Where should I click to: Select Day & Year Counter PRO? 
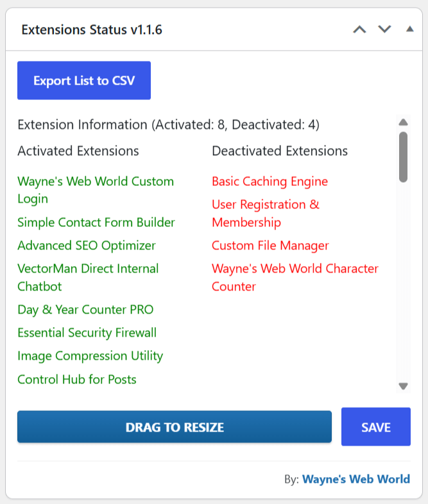click(85, 310)
